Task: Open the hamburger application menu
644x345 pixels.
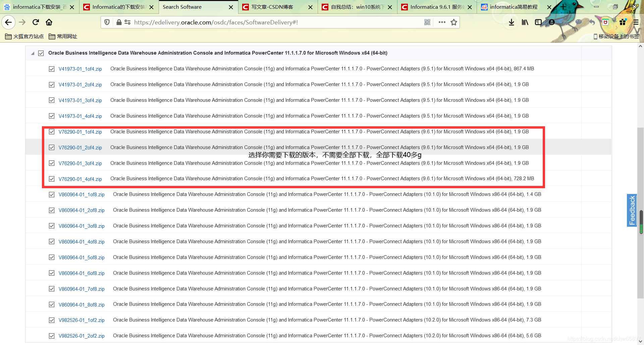Action: tap(636, 22)
